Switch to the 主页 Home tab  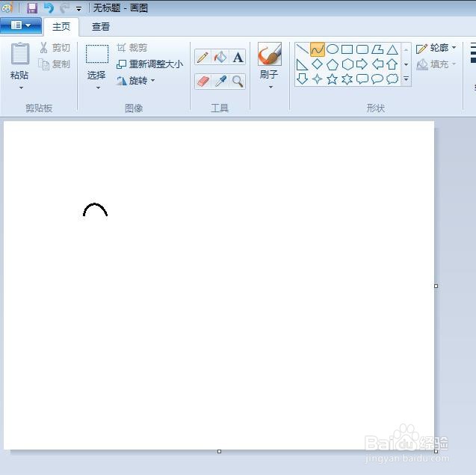(x=61, y=27)
